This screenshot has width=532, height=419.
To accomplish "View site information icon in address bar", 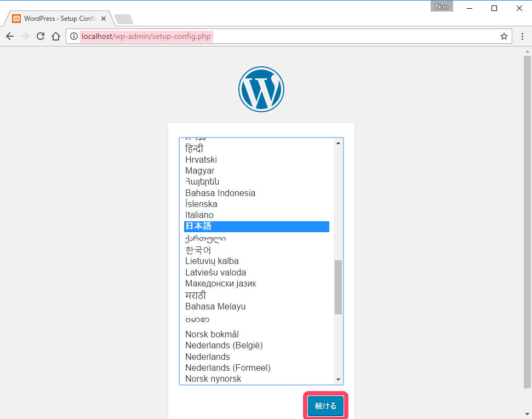I will [x=73, y=36].
